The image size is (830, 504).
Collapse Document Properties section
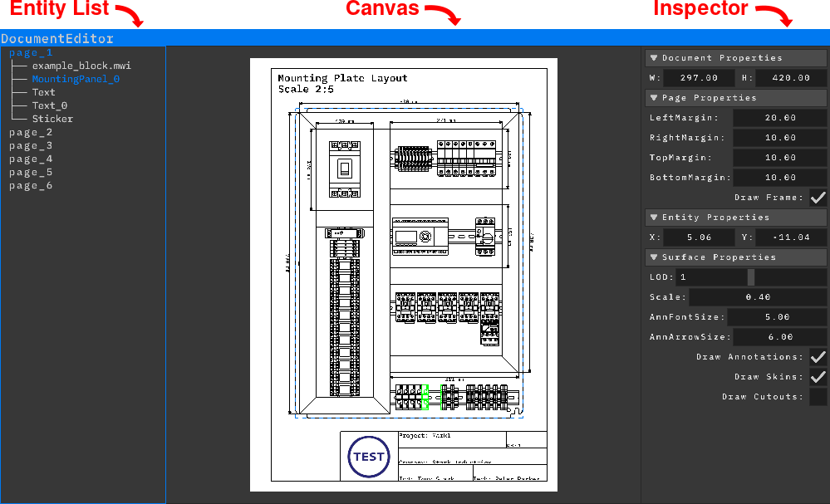736,57
